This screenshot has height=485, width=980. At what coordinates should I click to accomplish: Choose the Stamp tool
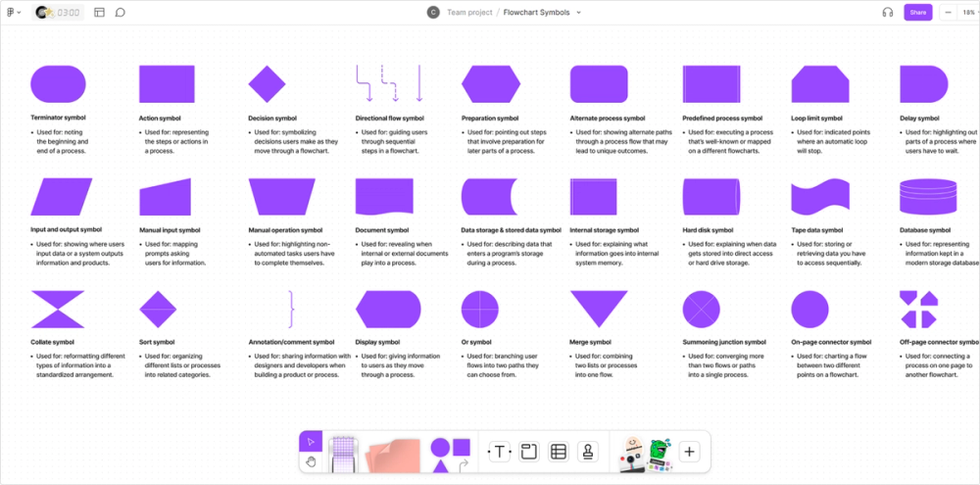tap(588, 452)
